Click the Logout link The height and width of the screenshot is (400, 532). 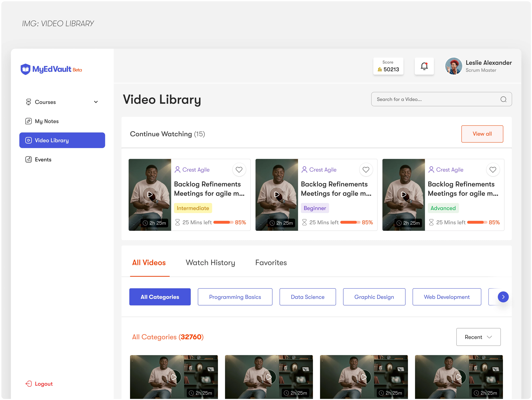coord(39,384)
